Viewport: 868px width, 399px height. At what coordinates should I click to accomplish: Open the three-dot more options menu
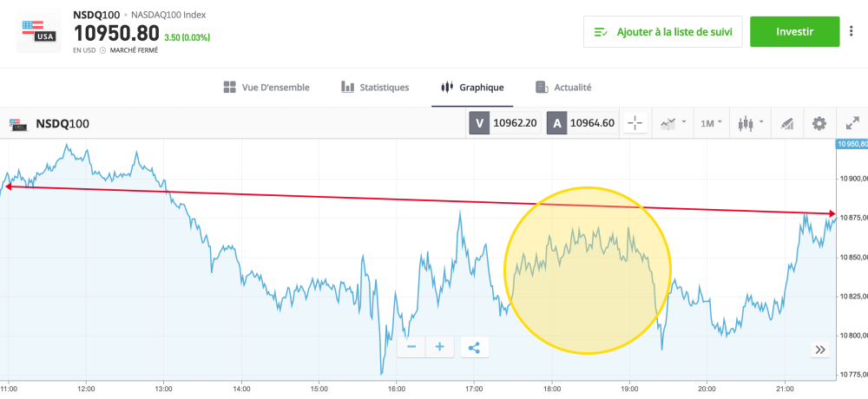point(851,32)
